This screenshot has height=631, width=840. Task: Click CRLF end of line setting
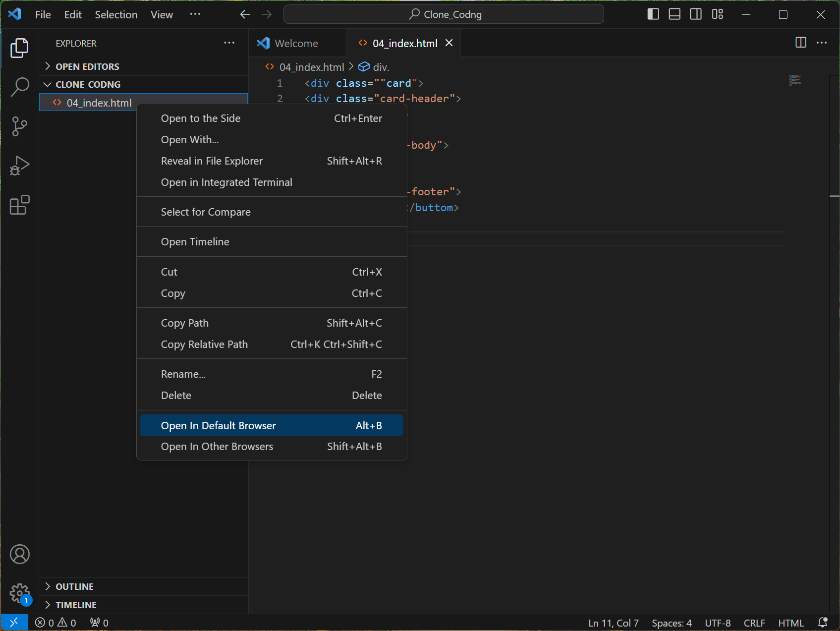coord(754,623)
